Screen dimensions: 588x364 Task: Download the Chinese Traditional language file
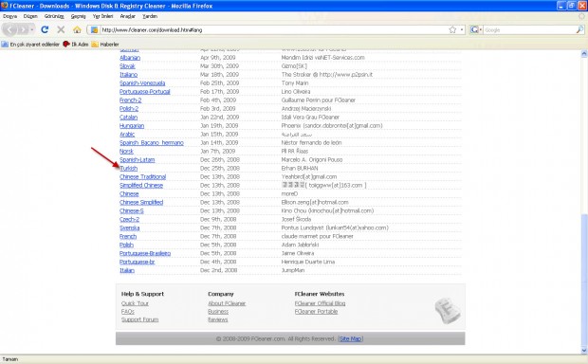(142, 177)
